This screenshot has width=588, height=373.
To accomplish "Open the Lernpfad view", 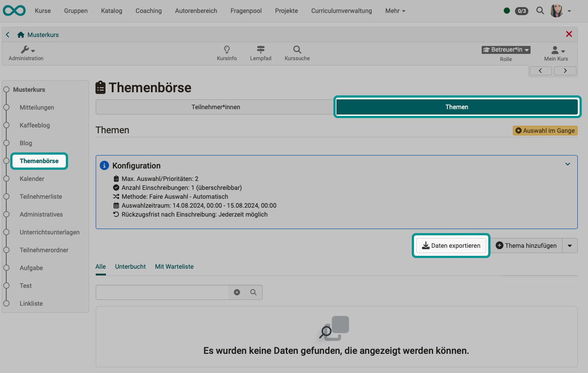I will pyautogui.click(x=260, y=53).
